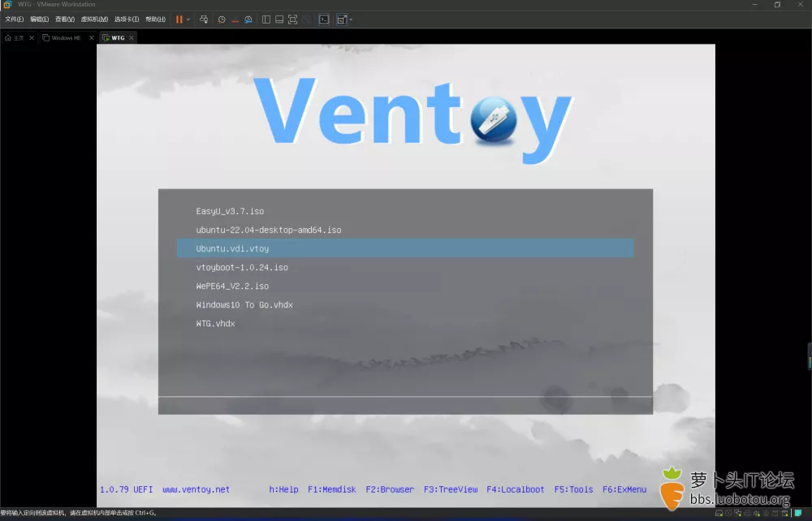Click the stretch guest display icon
This screenshot has width=812, height=521.
(341, 19)
